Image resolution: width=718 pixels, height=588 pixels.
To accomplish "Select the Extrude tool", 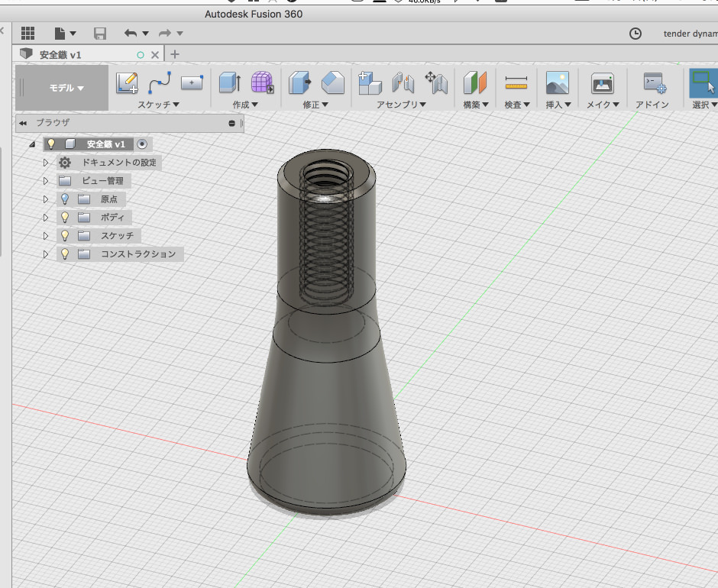I will click(x=230, y=83).
